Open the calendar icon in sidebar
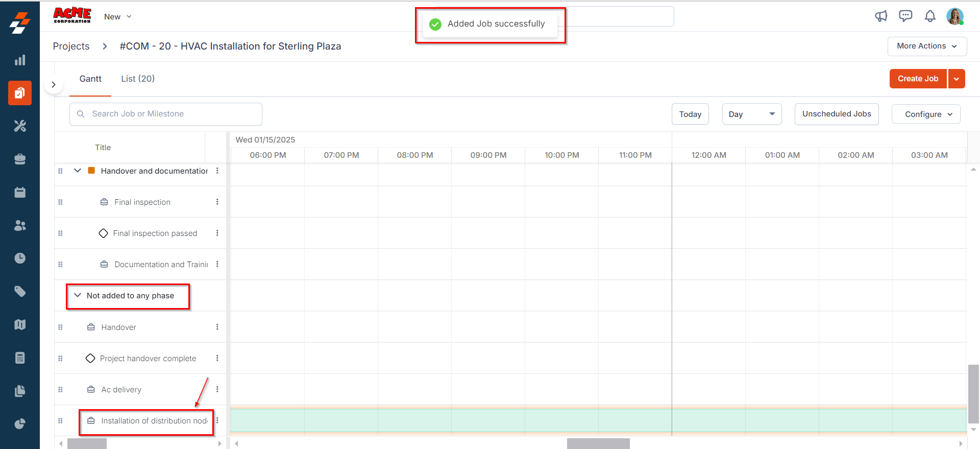Image resolution: width=980 pixels, height=449 pixels. click(20, 193)
